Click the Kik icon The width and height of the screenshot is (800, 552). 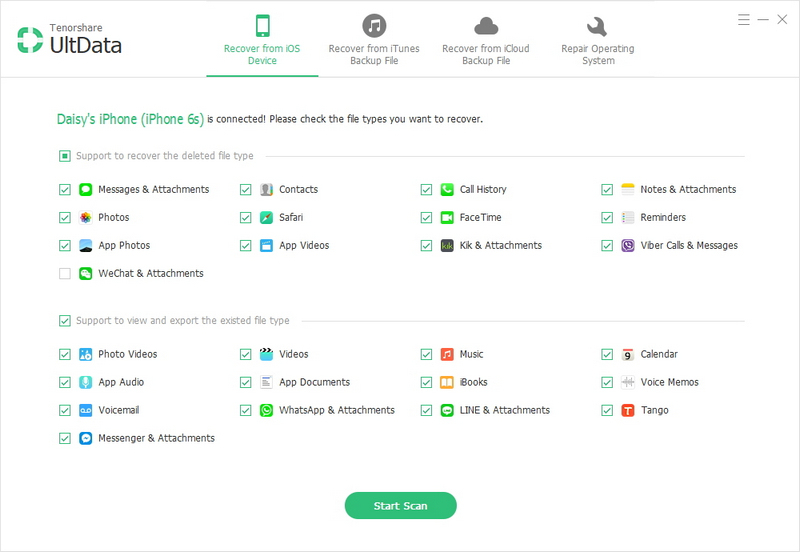(447, 246)
